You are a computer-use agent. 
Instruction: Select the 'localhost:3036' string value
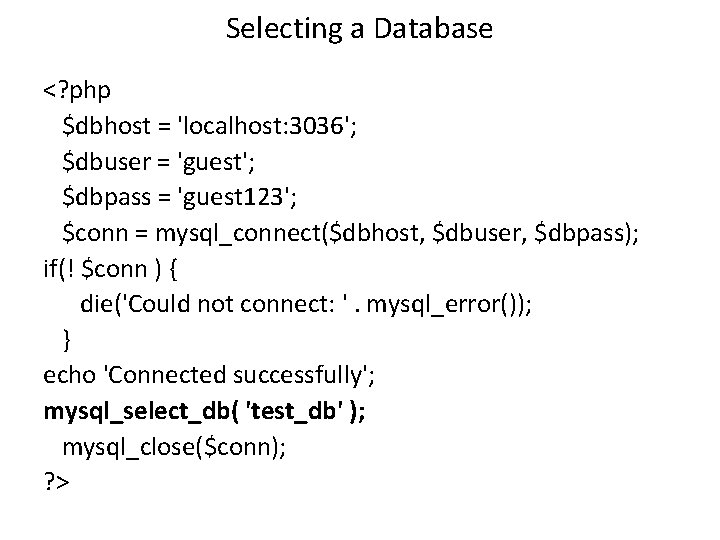click(x=261, y=127)
